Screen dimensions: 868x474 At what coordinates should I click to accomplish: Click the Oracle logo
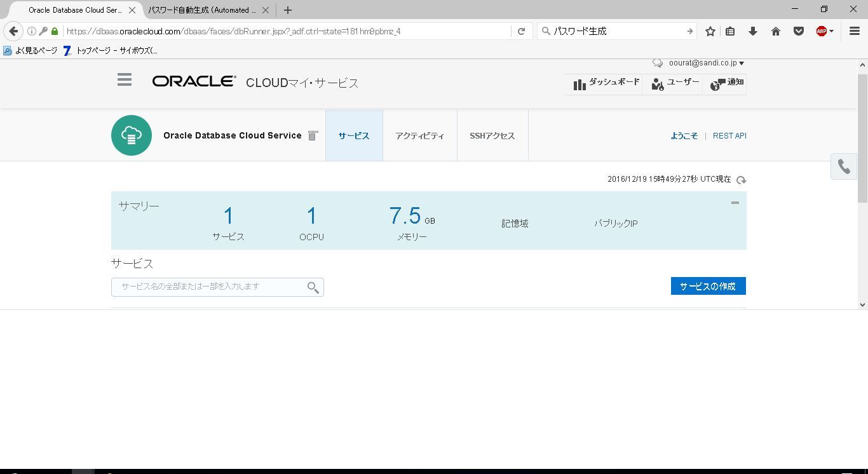(194, 81)
